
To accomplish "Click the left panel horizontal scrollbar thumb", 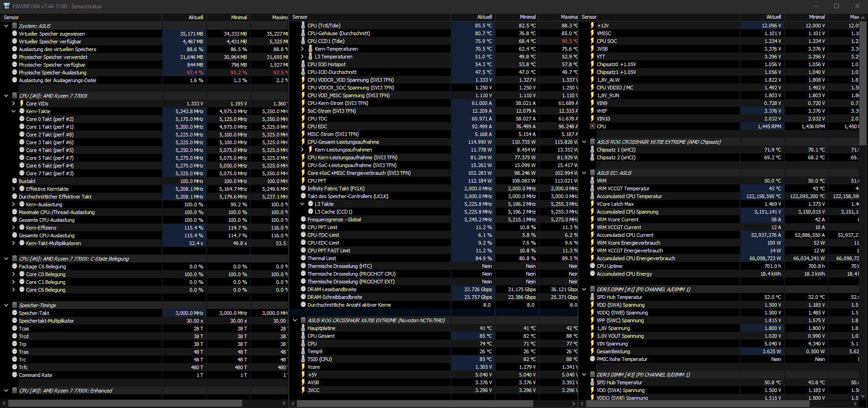I will click(125, 403).
